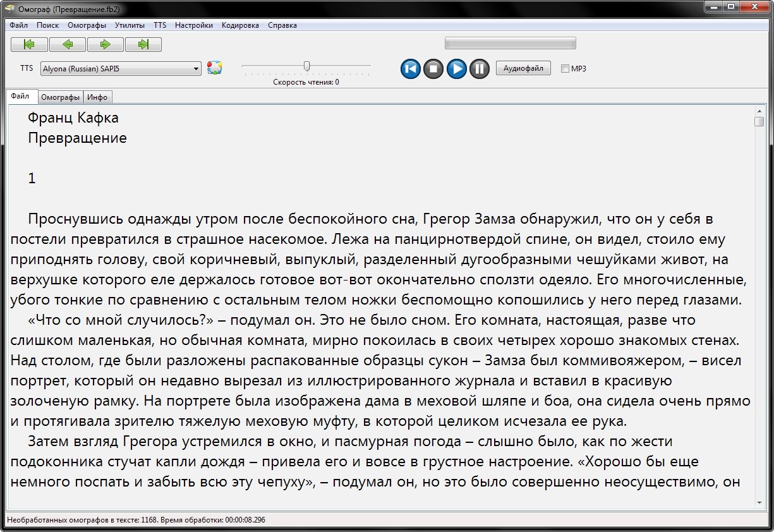Pause the speech playback

(479, 68)
